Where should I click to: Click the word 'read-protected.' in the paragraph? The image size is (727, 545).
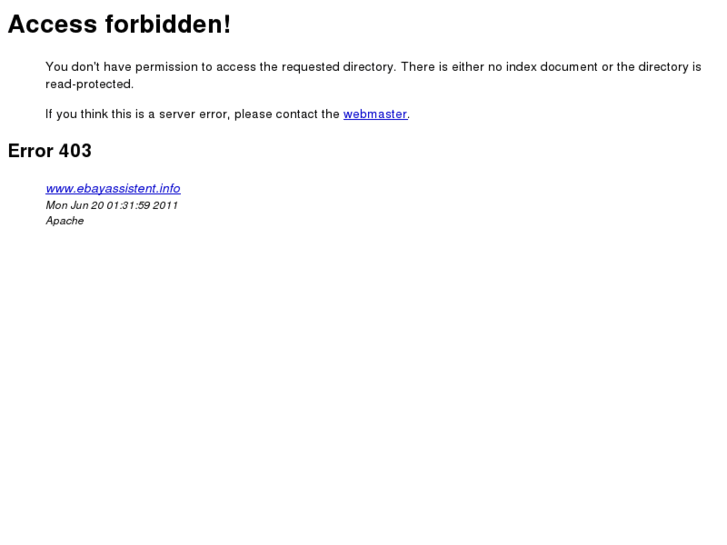pyautogui.click(x=89, y=84)
